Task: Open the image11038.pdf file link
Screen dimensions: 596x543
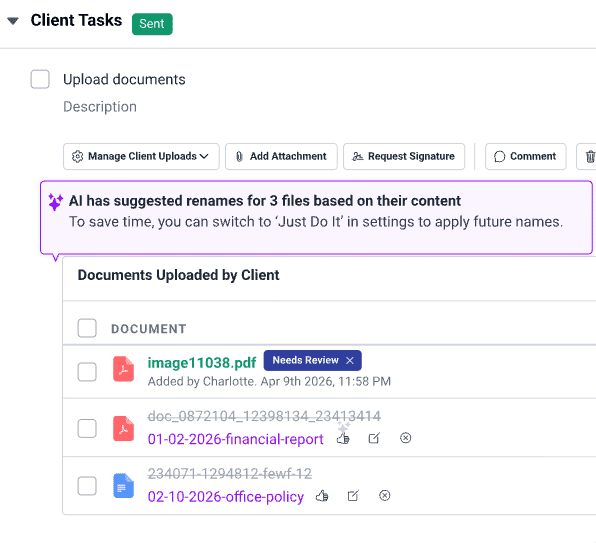Action: pos(202,363)
